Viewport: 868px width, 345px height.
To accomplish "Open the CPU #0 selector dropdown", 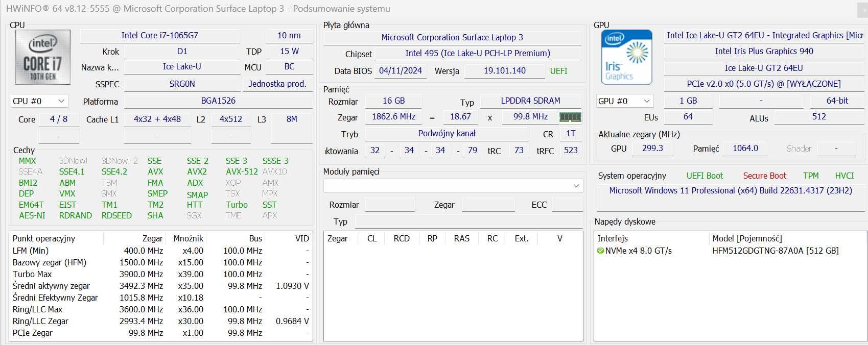I will tap(39, 101).
